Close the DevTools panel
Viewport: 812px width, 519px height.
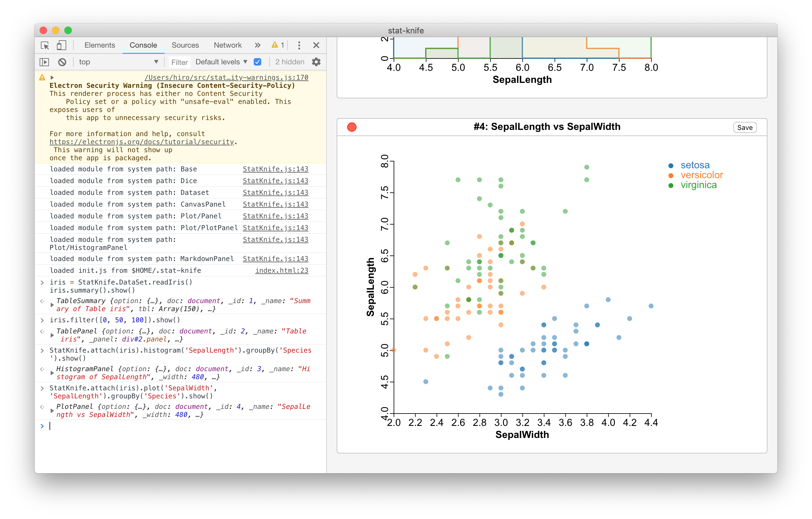pyautogui.click(x=316, y=45)
